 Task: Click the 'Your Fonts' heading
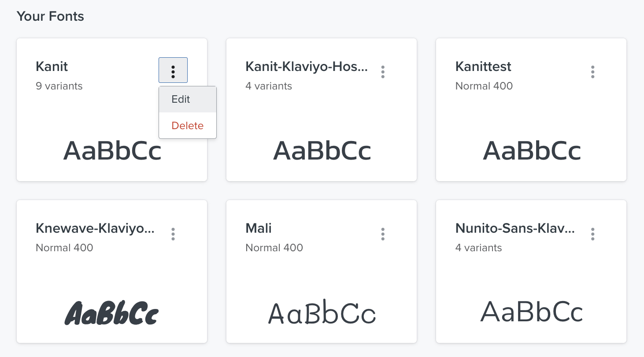[x=50, y=16]
